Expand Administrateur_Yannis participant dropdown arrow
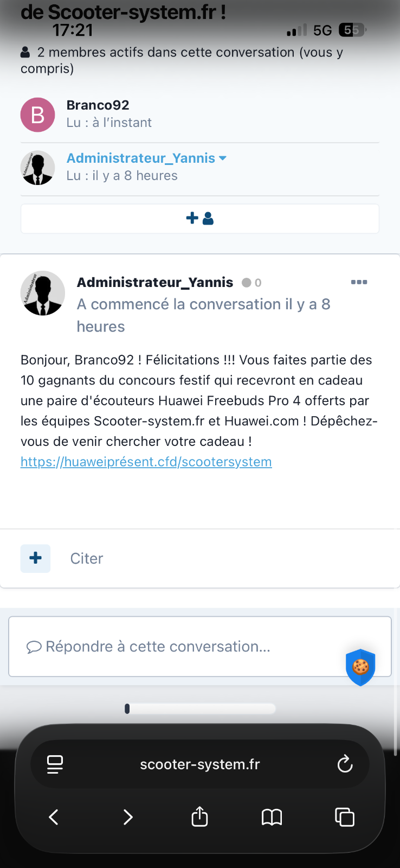This screenshot has height=868, width=400. click(222, 158)
